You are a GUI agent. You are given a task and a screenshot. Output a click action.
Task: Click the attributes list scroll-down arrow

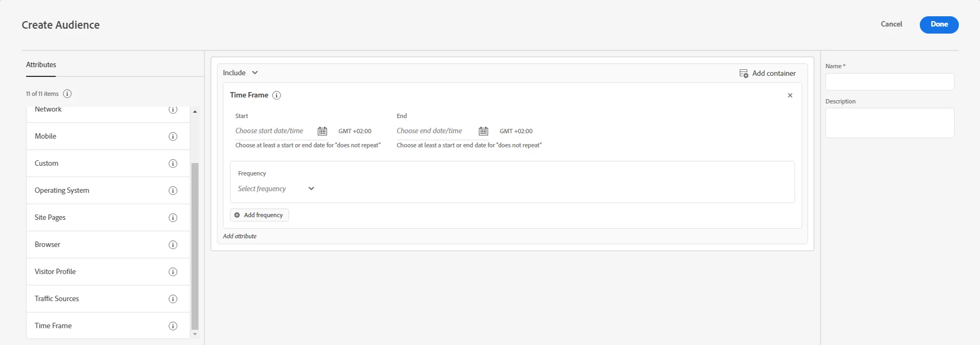pyautogui.click(x=195, y=334)
